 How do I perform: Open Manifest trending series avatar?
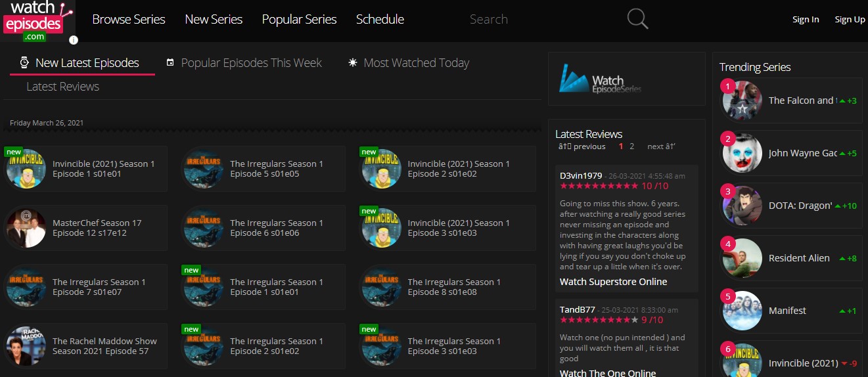coord(742,311)
